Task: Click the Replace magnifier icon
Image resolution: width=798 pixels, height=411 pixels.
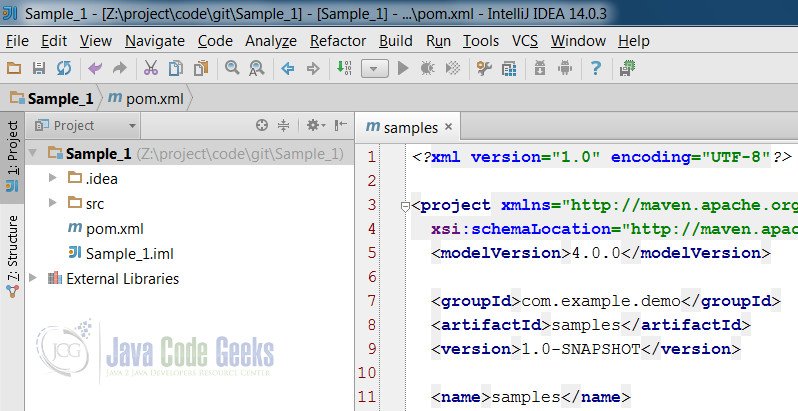Action: [256, 68]
